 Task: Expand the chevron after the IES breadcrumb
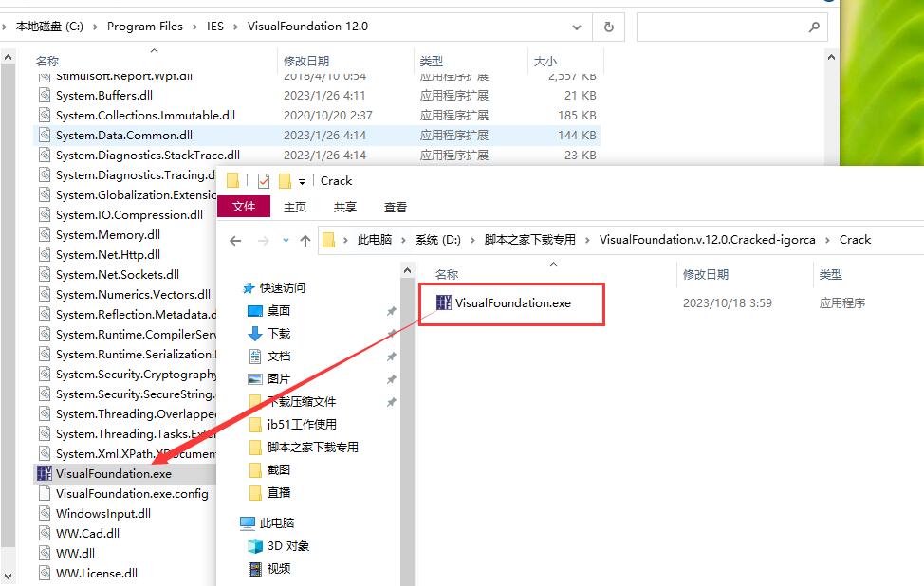pos(235,27)
